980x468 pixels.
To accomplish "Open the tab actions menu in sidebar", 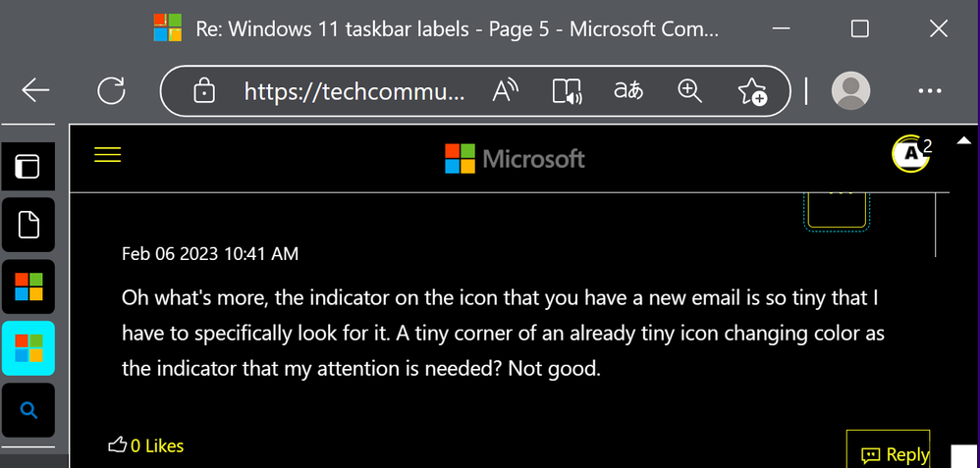I will coord(27,166).
